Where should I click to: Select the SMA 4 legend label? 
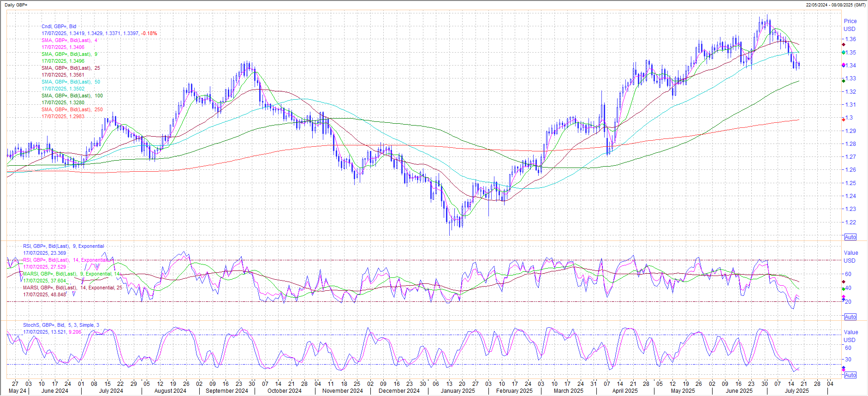[x=69, y=40]
